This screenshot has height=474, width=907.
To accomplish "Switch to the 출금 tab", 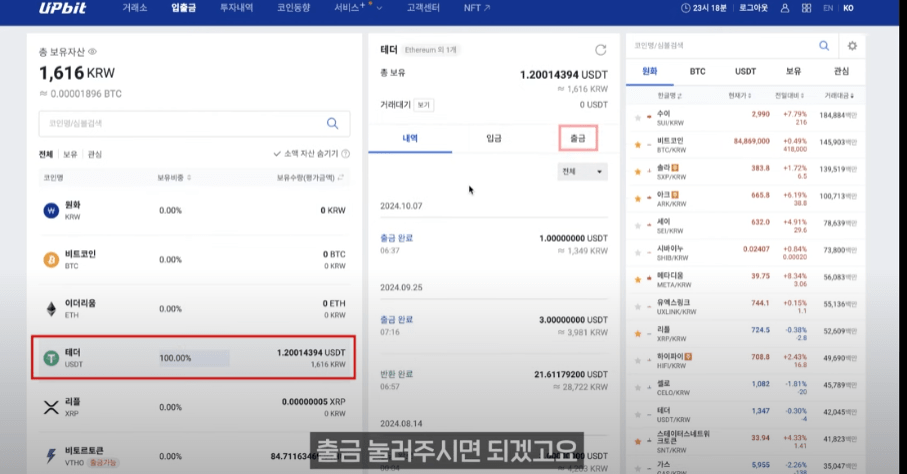I will tap(578, 138).
